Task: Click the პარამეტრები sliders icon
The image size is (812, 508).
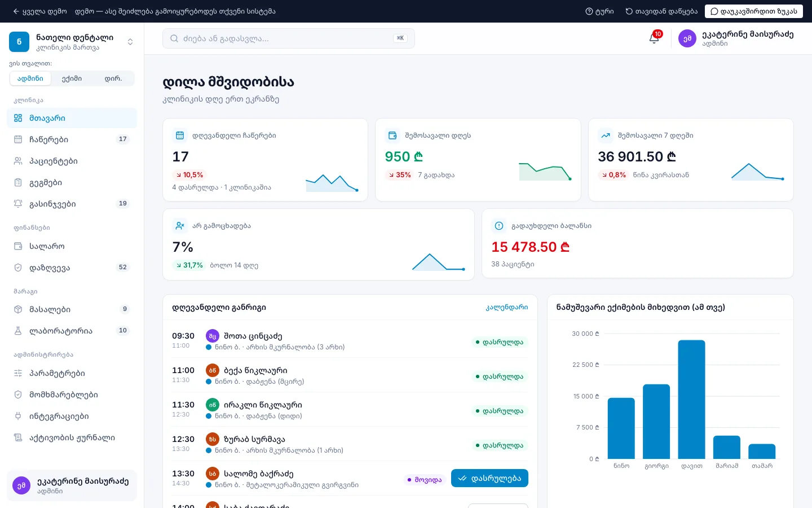Action: [x=18, y=373]
